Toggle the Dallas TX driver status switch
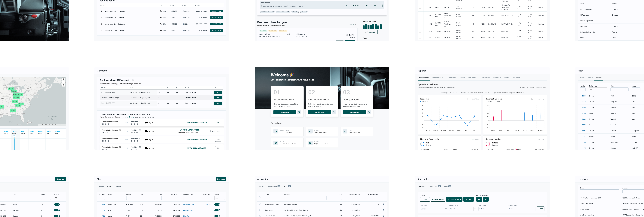This screenshot has width=644, height=217. (x=57, y=204)
